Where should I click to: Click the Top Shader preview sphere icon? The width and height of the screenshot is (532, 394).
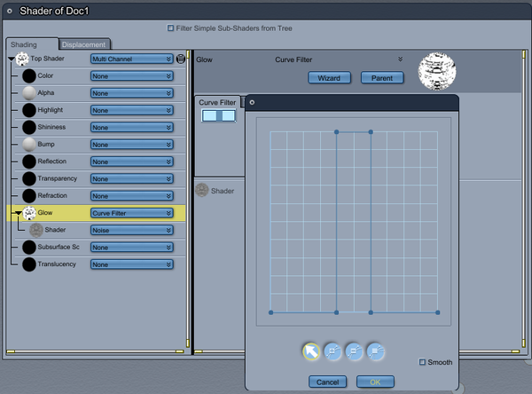coord(22,59)
